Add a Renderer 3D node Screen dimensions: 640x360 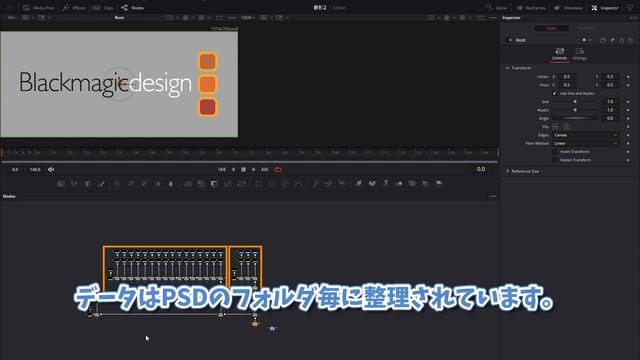click(x=439, y=184)
